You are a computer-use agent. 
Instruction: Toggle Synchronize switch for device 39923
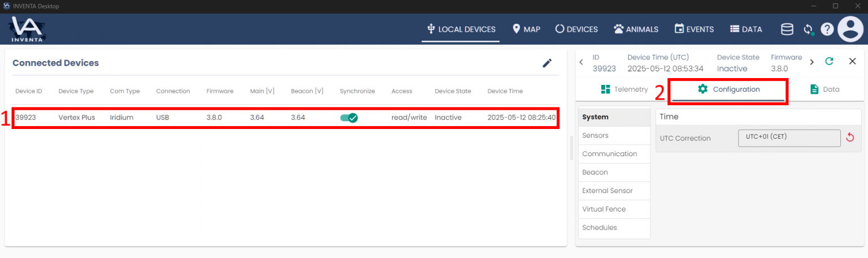tap(349, 118)
